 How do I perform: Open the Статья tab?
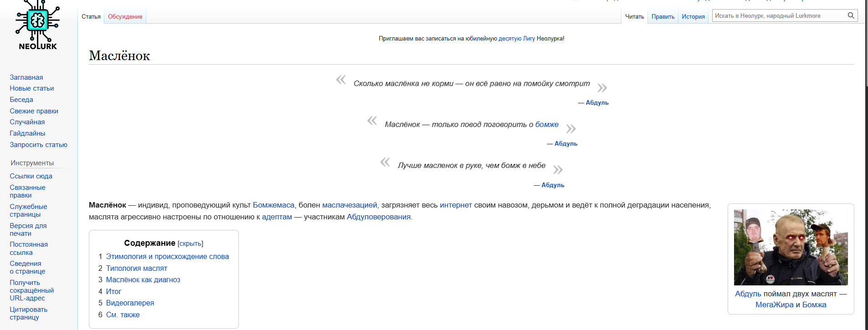tap(91, 16)
